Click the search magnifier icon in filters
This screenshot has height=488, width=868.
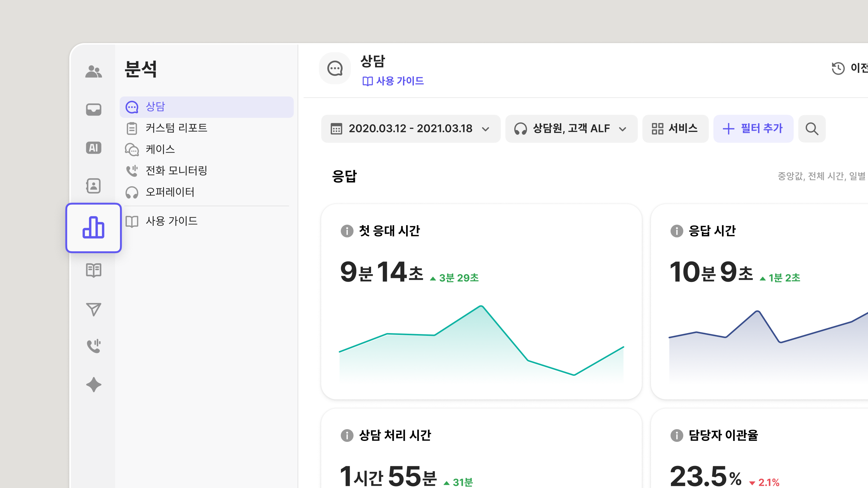811,129
